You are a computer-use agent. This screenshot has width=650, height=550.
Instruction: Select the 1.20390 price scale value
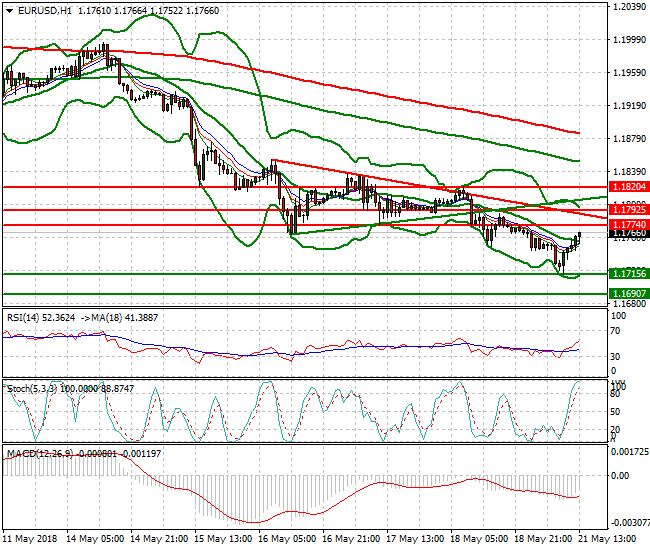coord(630,7)
